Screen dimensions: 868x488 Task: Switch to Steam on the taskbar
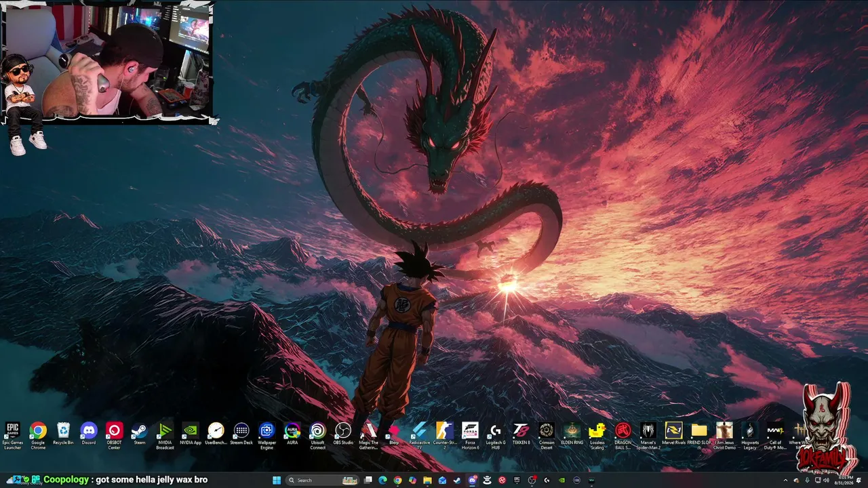tap(456, 481)
